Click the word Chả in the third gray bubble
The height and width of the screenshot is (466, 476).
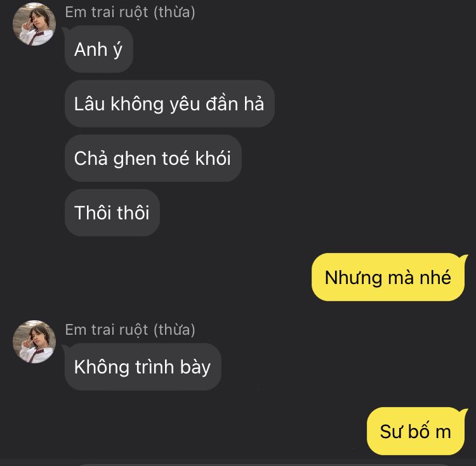[91, 159]
